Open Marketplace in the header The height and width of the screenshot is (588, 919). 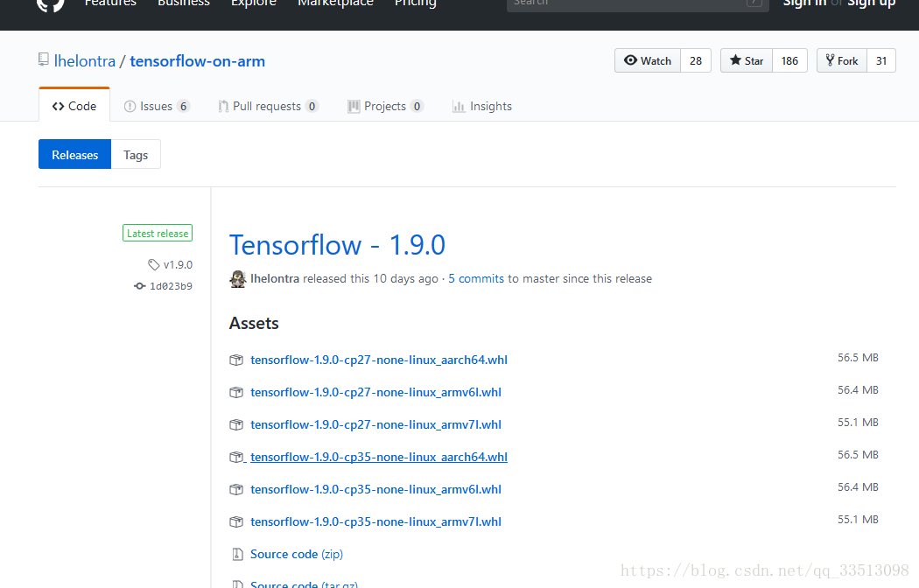335,3
